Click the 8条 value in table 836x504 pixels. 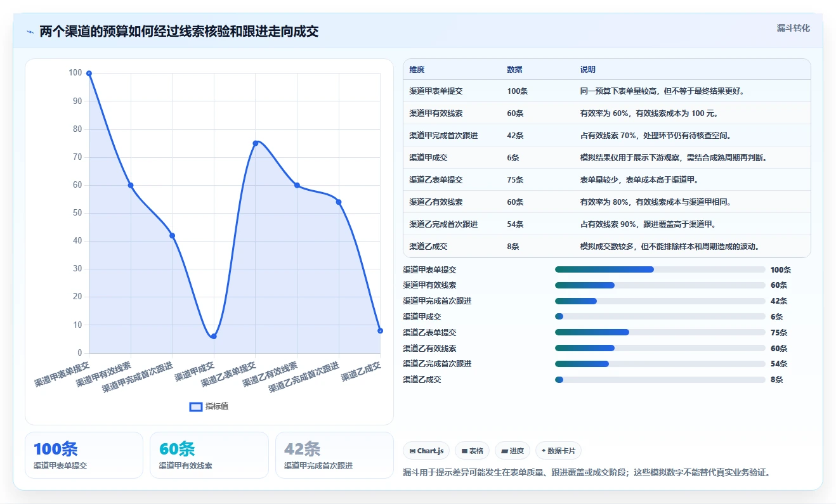[513, 247]
